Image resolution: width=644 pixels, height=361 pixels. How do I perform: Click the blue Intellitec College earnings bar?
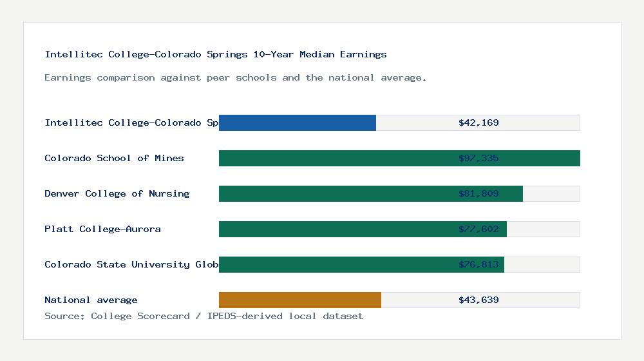[x=298, y=122]
